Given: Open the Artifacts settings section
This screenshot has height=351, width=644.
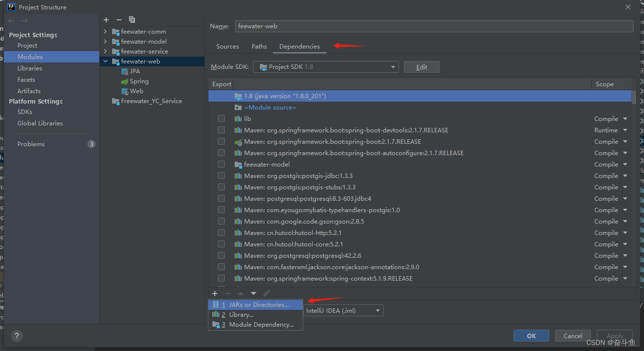Looking at the screenshot, I should click(x=29, y=91).
